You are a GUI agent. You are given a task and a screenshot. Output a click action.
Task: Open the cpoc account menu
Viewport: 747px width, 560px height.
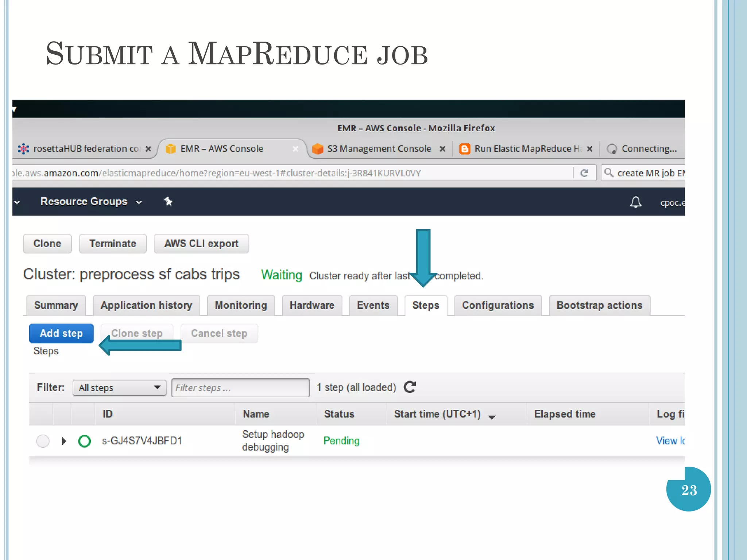click(672, 202)
